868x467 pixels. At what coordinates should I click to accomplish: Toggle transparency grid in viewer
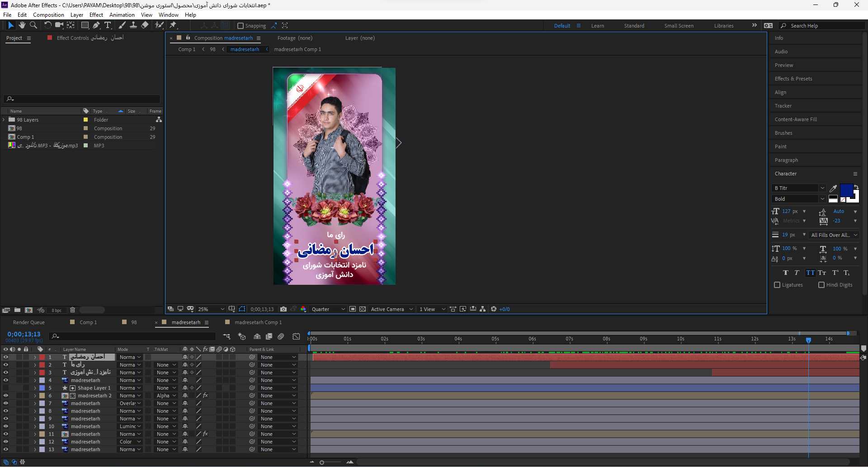pos(363,309)
